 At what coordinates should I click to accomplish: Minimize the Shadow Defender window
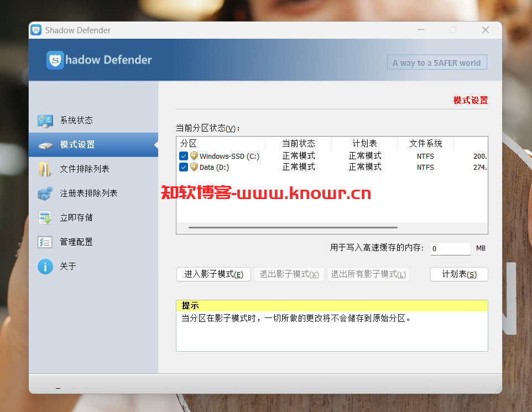[x=421, y=30]
